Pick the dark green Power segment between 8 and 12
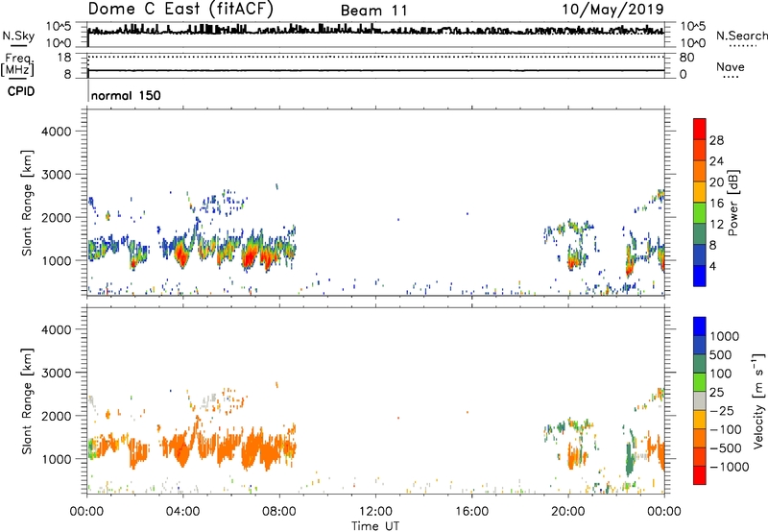This screenshot has width=768, height=532. click(x=700, y=233)
